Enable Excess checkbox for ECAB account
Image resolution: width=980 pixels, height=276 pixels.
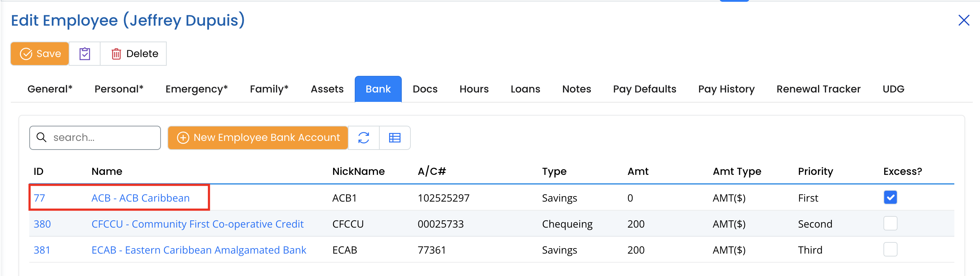click(x=890, y=249)
